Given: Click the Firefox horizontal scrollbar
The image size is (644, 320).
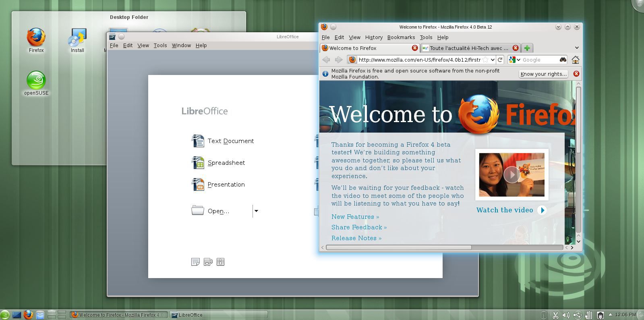Looking at the screenshot, I should 399,247.
